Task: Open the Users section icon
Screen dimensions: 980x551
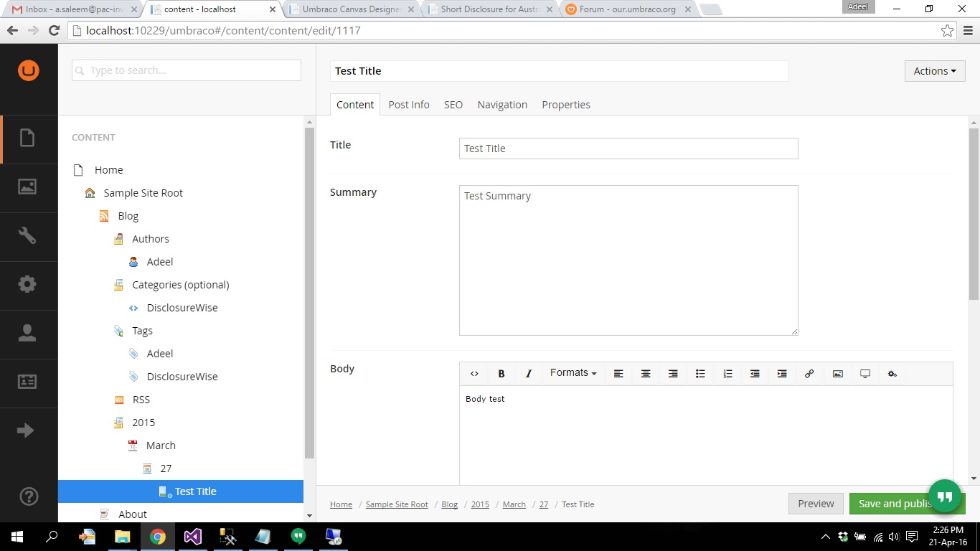Action: (27, 333)
